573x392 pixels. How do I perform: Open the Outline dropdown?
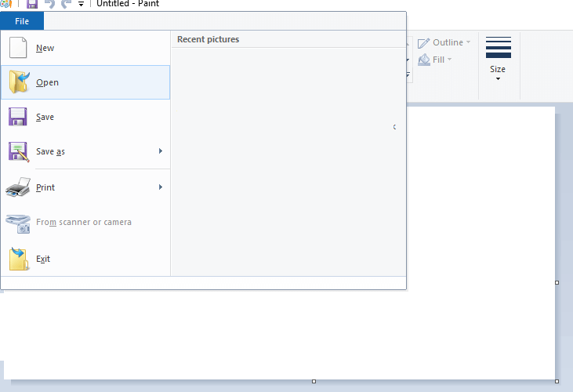(x=444, y=43)
